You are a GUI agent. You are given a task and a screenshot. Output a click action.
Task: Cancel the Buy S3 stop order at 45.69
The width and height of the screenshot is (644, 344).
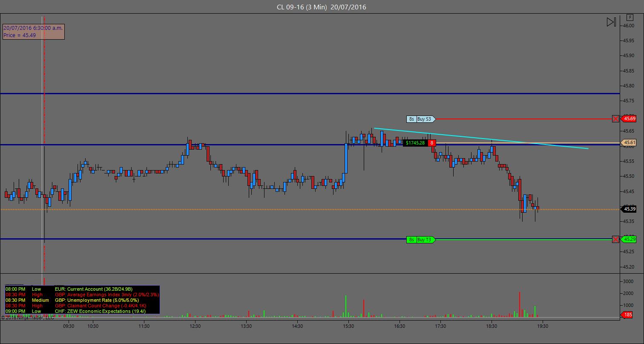[615, 119]
